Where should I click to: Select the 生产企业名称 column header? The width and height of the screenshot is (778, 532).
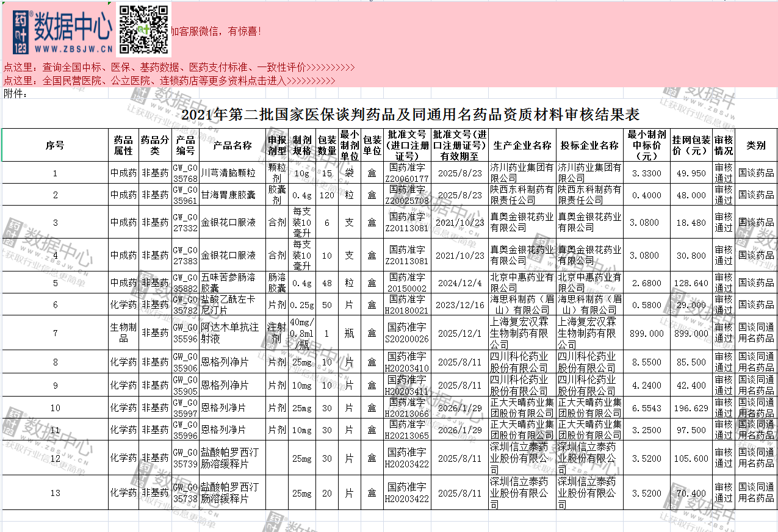(x=522, y=145)
